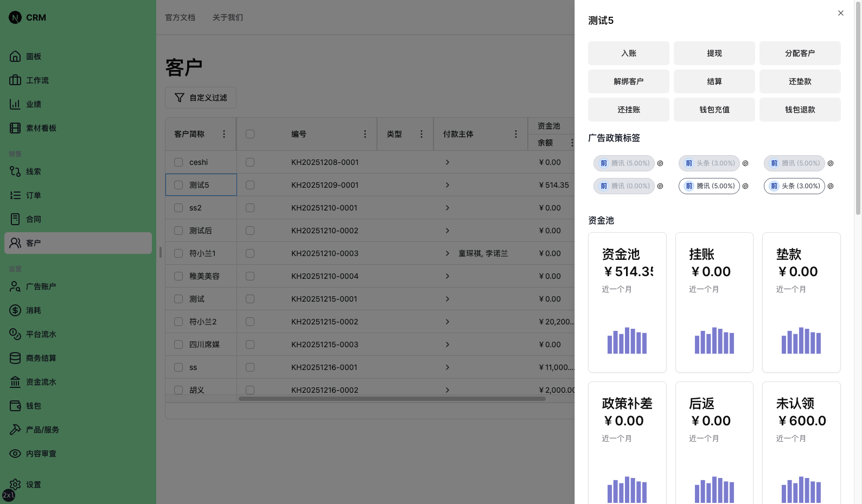Click the horizontal scrollbar under the table
The image size is (862, 504).
coord(392,399)
